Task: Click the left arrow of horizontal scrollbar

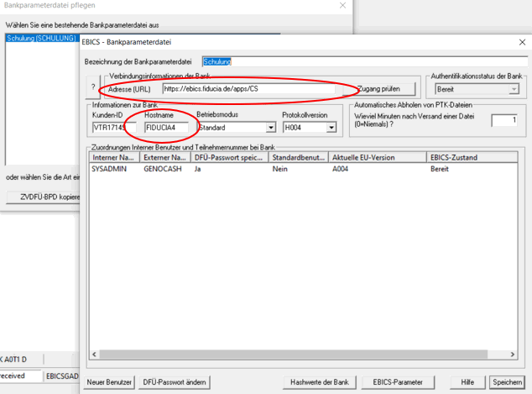Action: (94, 355)
